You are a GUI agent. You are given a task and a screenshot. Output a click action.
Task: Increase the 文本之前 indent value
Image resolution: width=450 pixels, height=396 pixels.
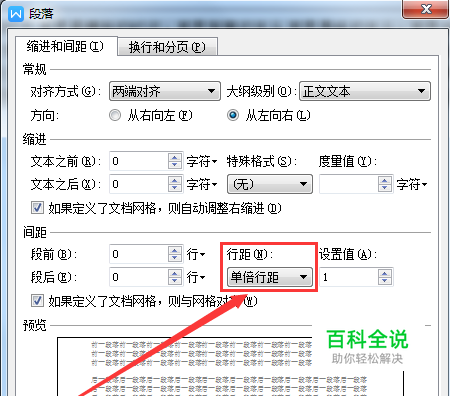pyautogui.click(x=175, y=157)
